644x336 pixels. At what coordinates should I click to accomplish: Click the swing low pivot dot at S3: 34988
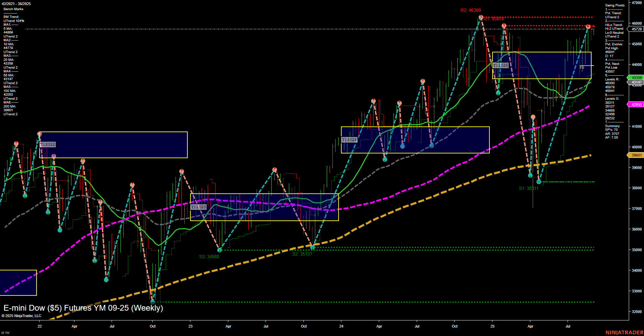click(220, 250)
